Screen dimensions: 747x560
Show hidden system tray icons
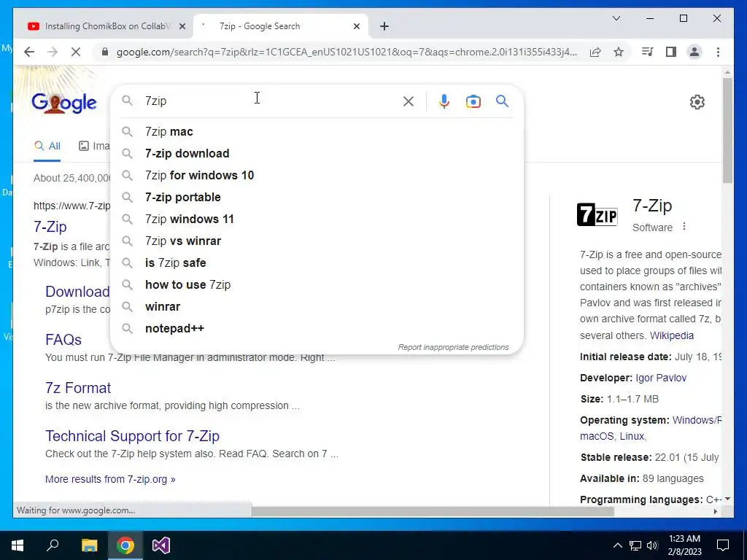pyautogui.click(x=617, y=545)
